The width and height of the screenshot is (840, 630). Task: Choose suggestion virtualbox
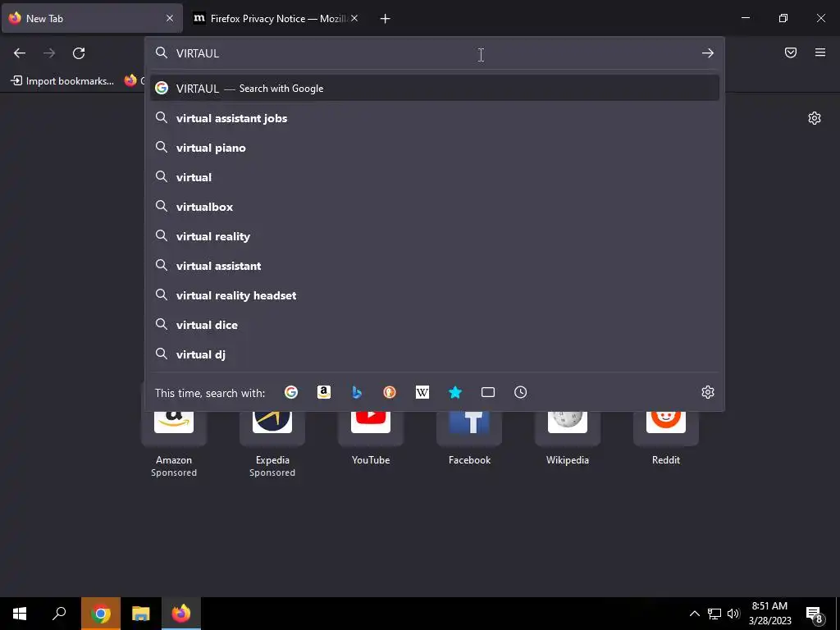(435, 206)
